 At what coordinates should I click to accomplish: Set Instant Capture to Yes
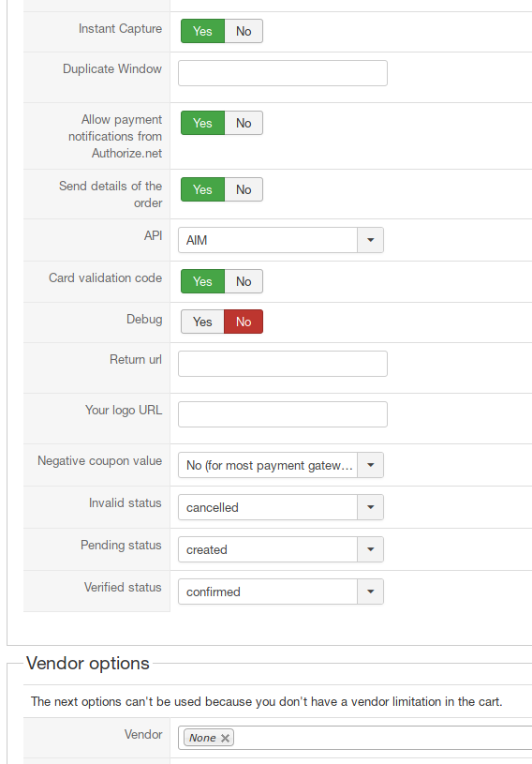coord(202,31)
